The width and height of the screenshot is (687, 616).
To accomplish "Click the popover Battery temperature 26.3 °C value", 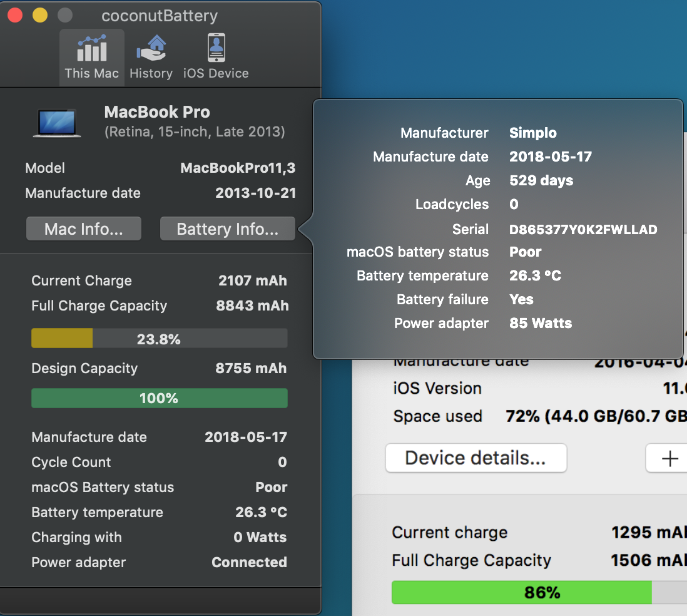I will [535, 275].
